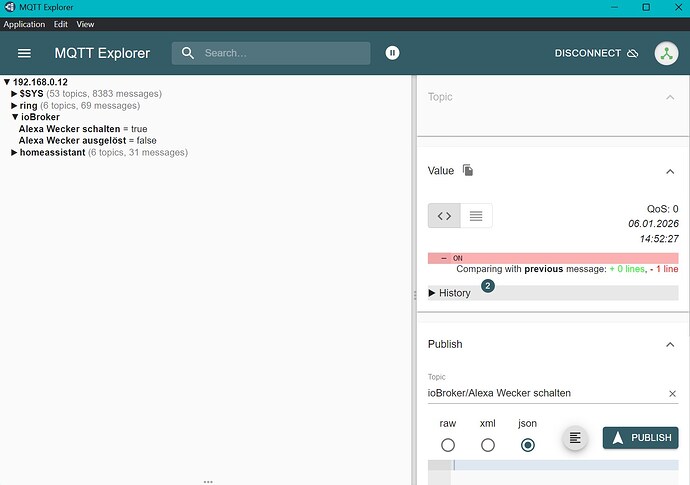This screenshot has height=485, width=690.
Task: Expand the ring topic tree
Action: [x=14, y=106]
